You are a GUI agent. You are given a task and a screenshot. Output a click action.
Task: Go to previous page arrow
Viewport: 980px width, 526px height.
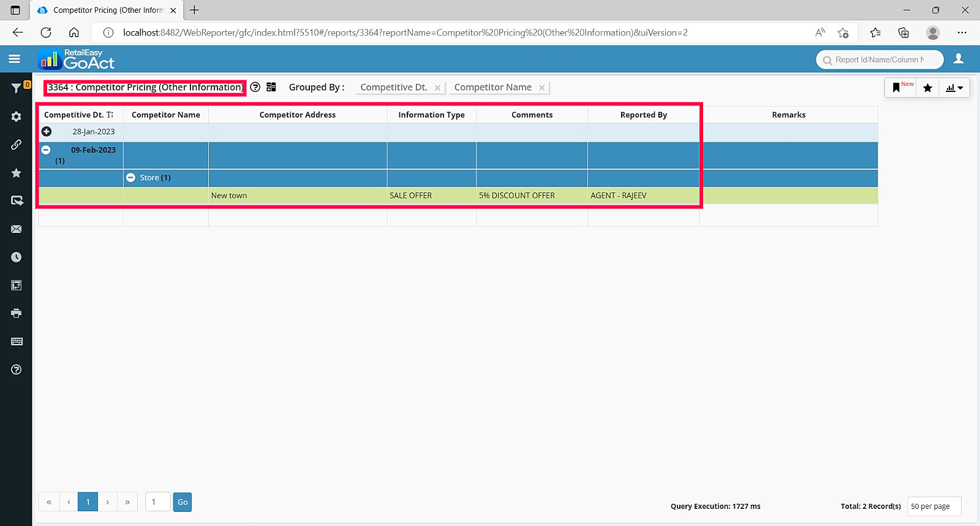point(69,502)
